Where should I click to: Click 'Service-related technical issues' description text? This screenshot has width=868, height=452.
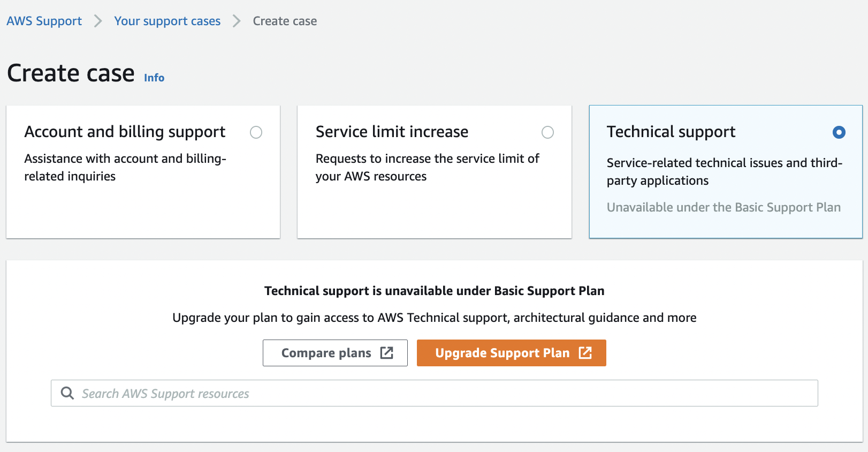(725, 171)
